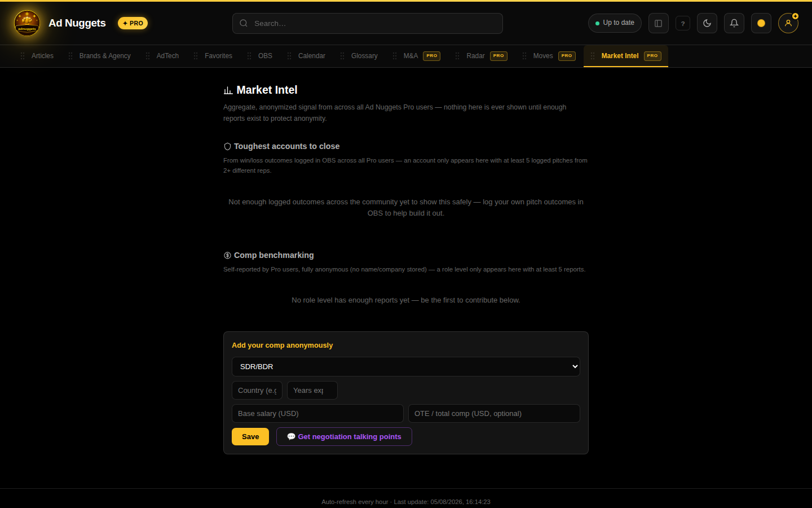Click drag handle dots beside Favorites
This screenshot has width=812, height=508.
click(196, 56)
